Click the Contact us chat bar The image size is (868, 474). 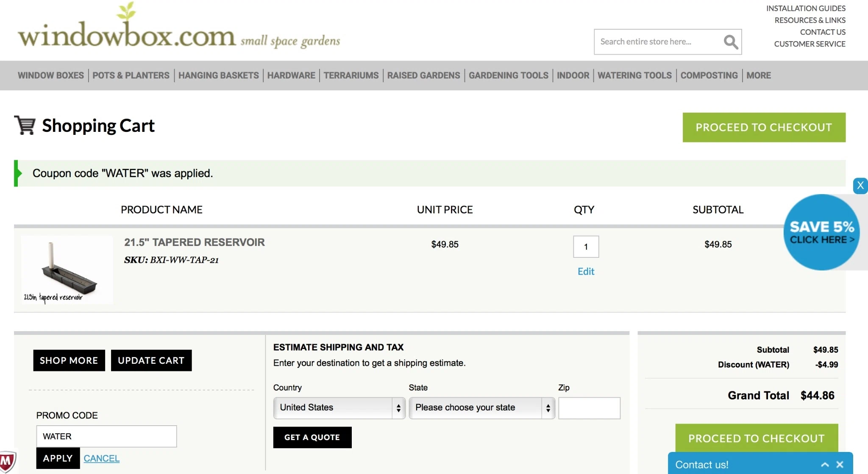click(760, 463)
